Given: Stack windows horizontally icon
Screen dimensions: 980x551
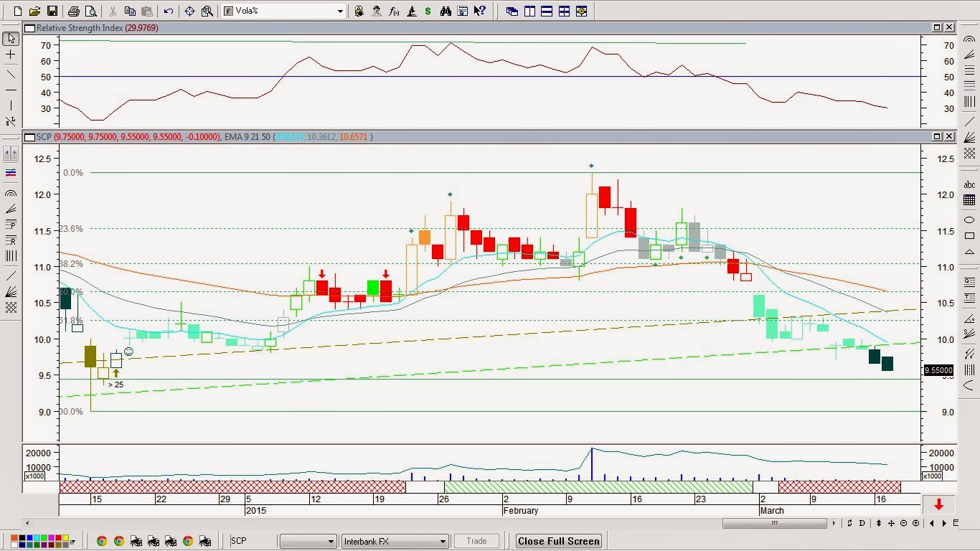Looking at the screenshot, I should (547, 11).
